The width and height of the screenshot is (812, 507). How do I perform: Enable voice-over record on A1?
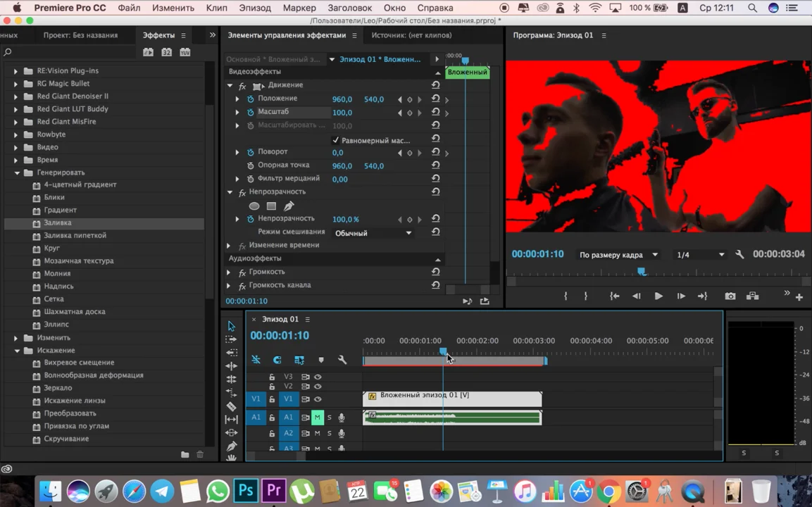click(x=342, y=417)
